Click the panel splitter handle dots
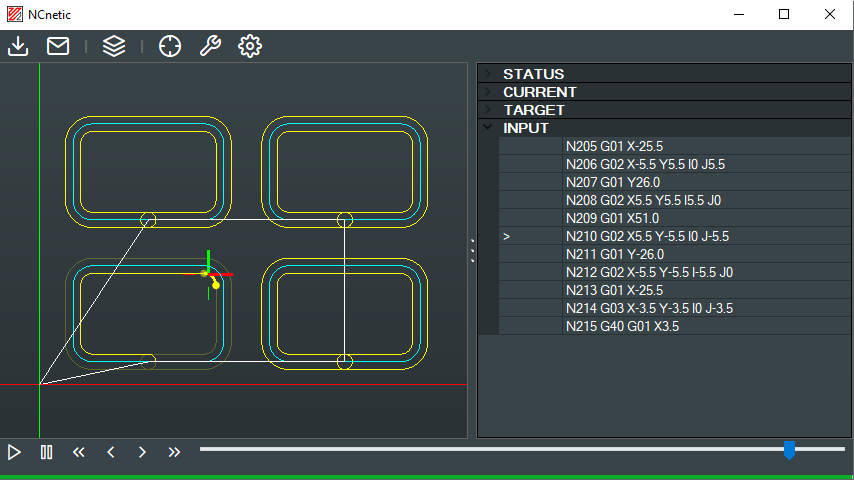 [472, 251]
